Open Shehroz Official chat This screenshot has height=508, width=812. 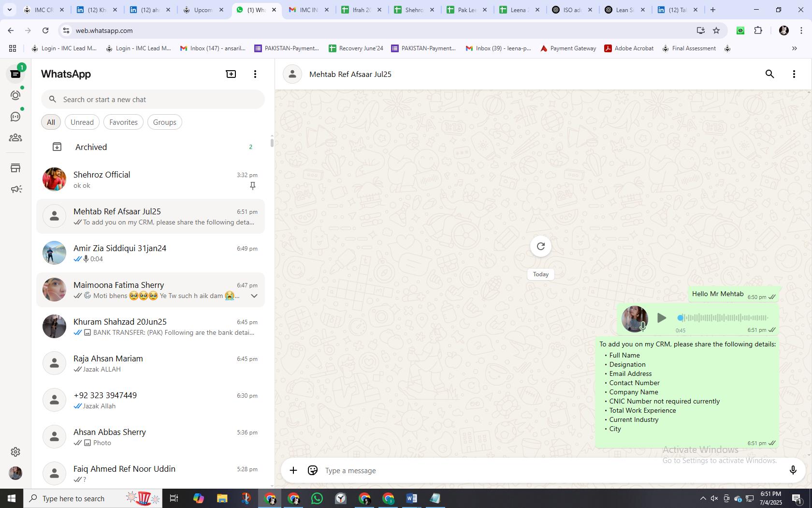(150, 179)
